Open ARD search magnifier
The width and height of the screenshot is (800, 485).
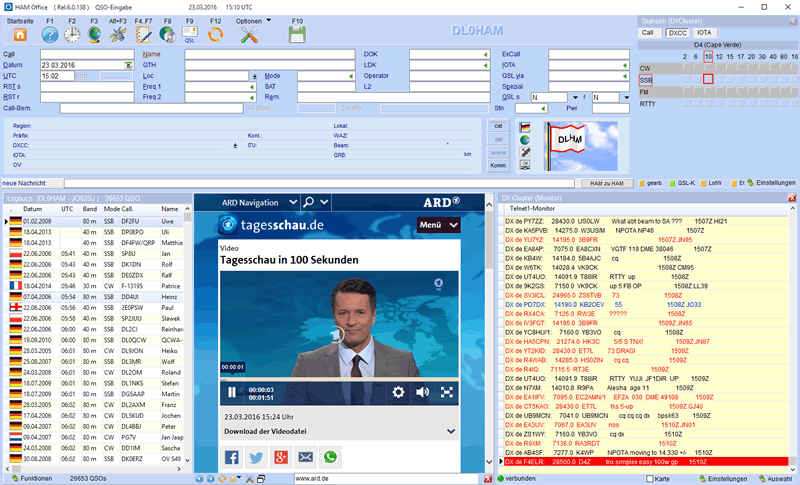(x=309, y=202)
